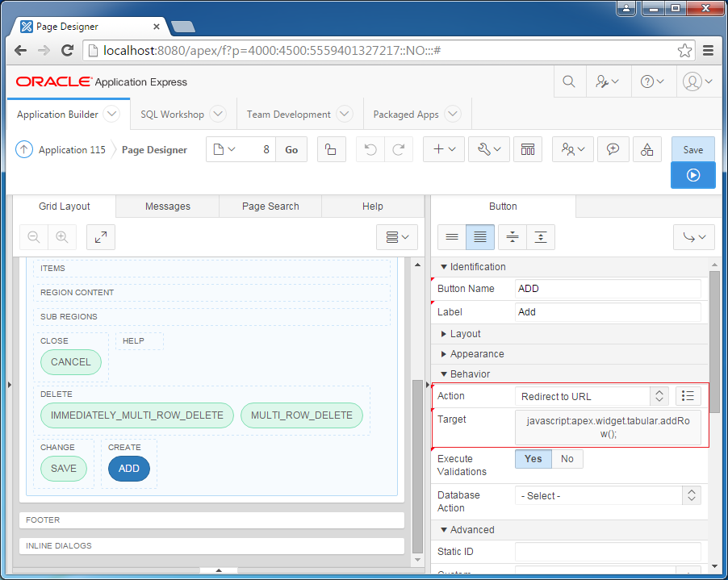Image resolution: width=728 pixels, height=580 pixels.
Task: Open the Application Builder menu tab
Action: click(x=57, y=114)
